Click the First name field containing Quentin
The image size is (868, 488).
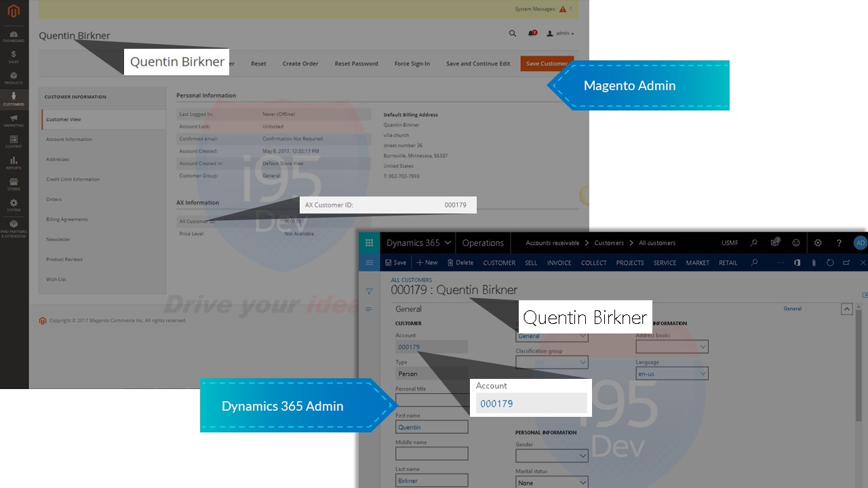(x=432, y=427)
